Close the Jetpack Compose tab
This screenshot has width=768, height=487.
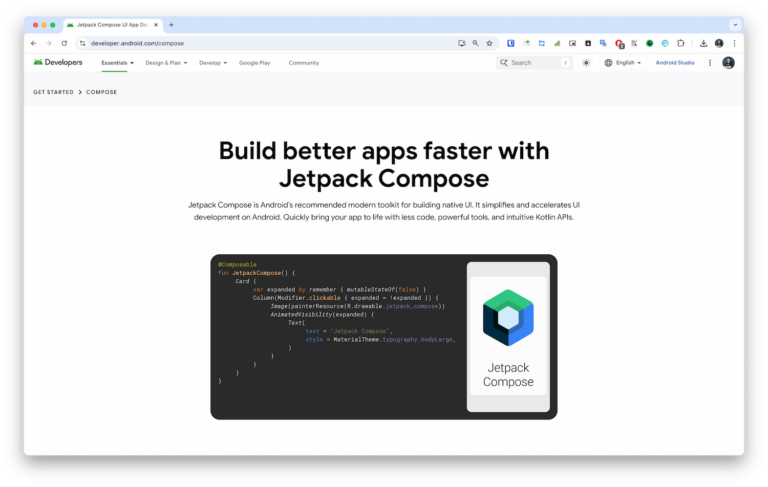(156, 24)
